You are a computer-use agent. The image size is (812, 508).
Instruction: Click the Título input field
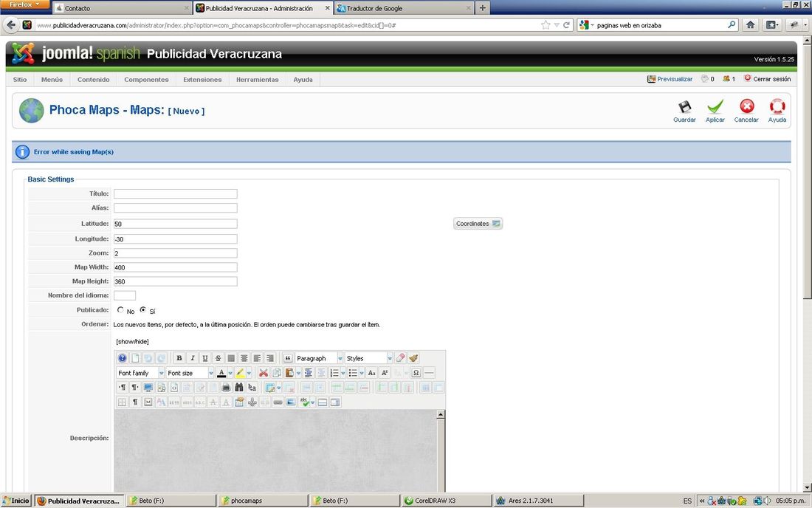tap(176, 193)
